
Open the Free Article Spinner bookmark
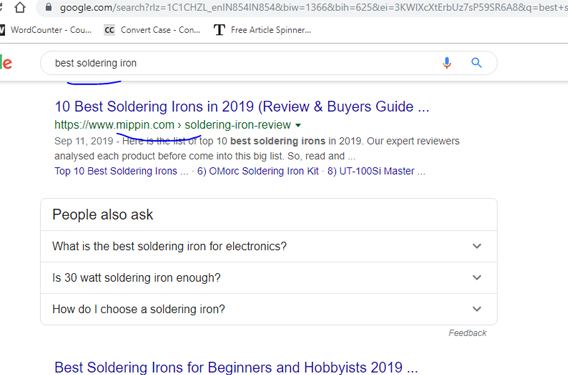click(263, 30)
